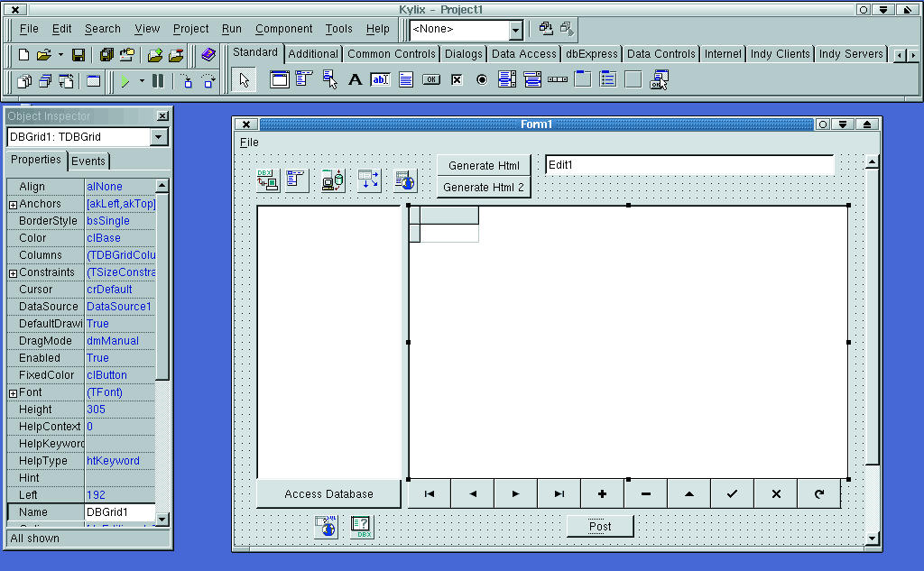Click the Color property value clBase
This screenshot has width=924, height=571.
pyautogui.click(x=104, y=238)
